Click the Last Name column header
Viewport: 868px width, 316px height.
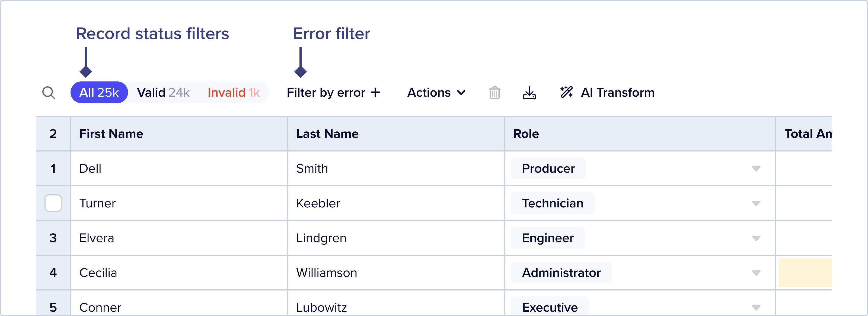click(327, 134)
